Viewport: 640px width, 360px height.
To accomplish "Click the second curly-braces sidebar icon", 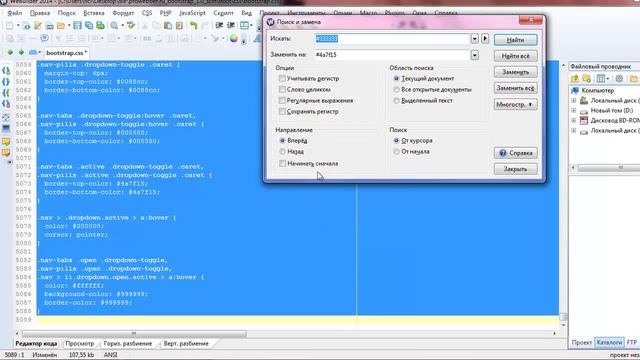I will [x=6, y=82].
